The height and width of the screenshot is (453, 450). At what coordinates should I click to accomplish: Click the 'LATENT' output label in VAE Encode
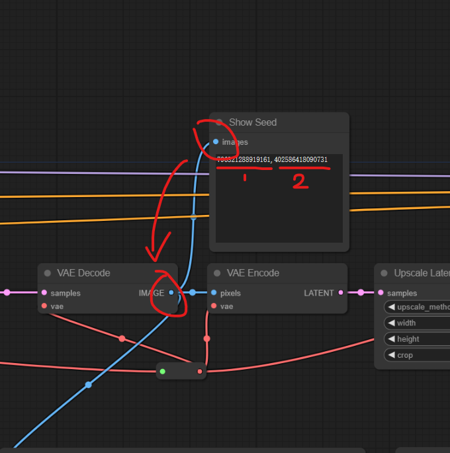[319, 293]
